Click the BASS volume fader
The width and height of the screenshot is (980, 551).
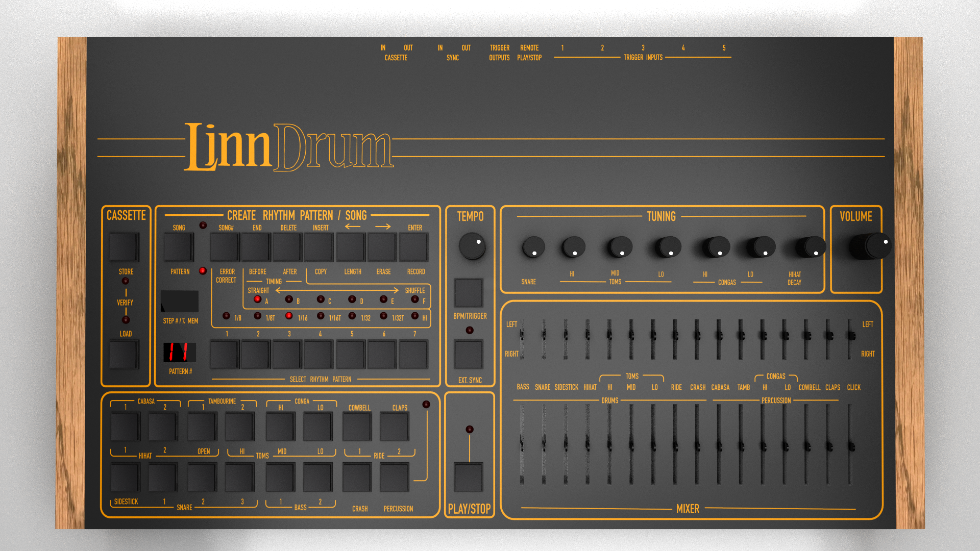[x=522, y=444]
